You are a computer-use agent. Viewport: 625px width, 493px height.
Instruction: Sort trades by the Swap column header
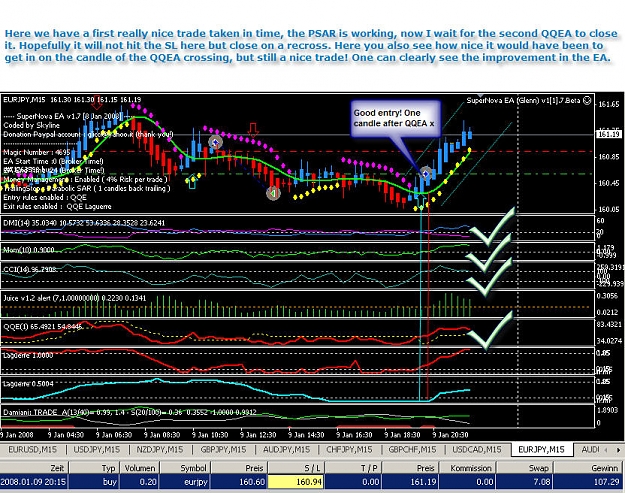525,468
